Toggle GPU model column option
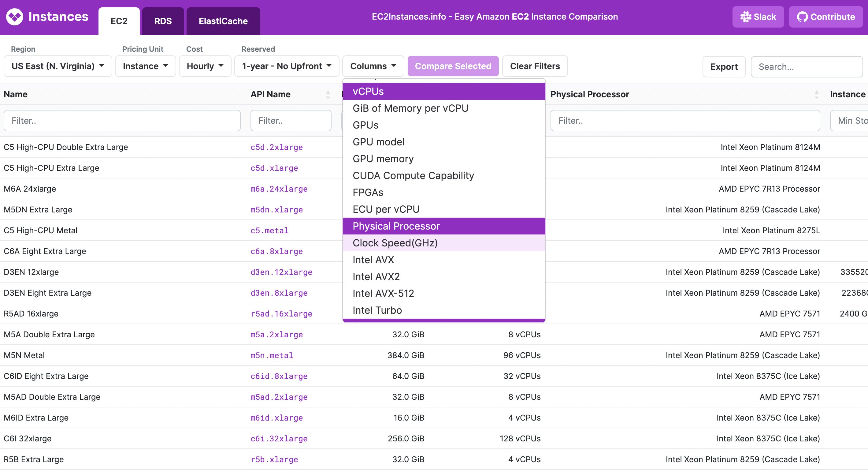The image size is (868, 472). tap(444, 142)
